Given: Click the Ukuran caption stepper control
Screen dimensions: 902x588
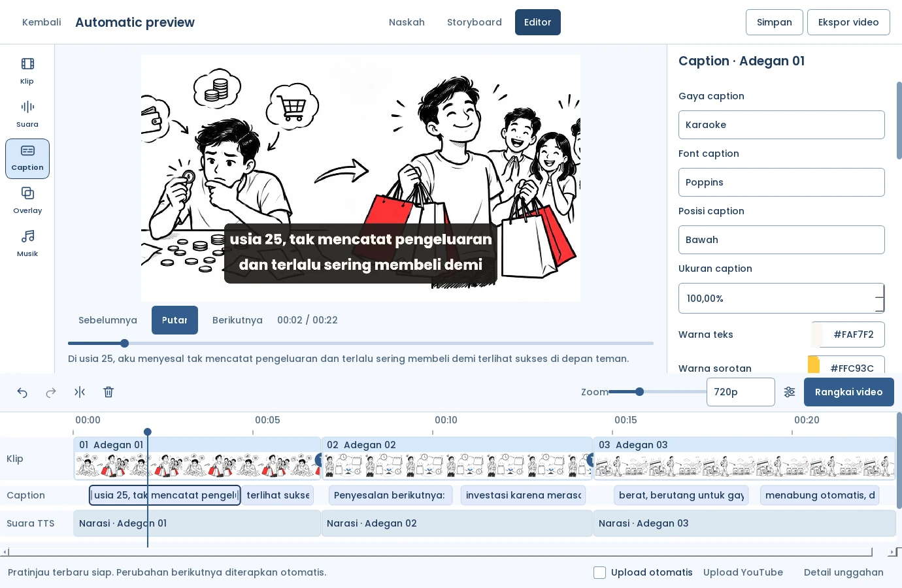Looking at the screenshot, I should (x=880, y=298).
